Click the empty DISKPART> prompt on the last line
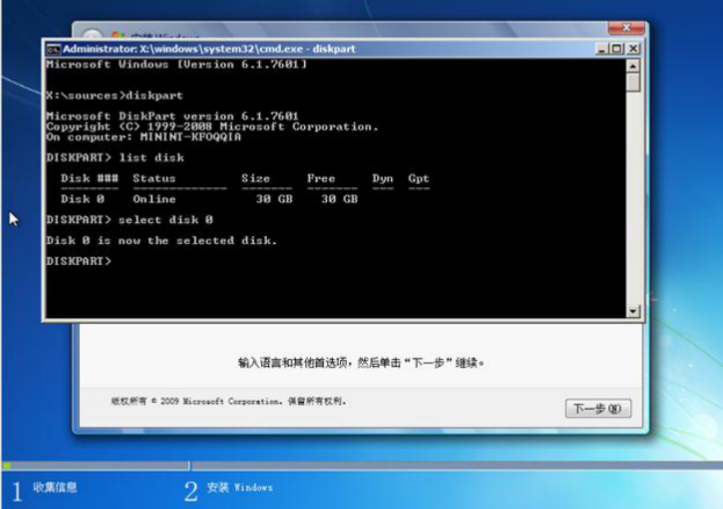The image size is (723, 509). (80, 261)
